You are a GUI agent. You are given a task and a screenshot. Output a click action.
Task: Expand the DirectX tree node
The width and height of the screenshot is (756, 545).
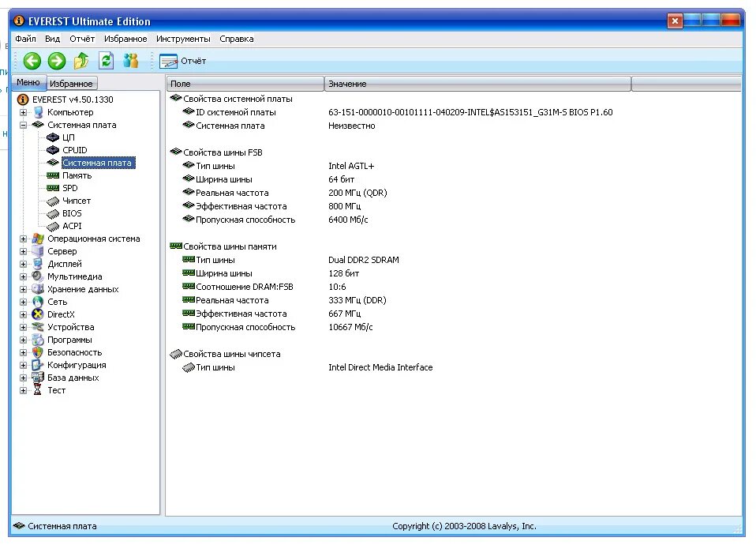click(23, 314)
